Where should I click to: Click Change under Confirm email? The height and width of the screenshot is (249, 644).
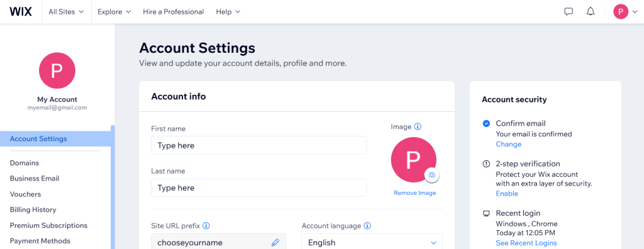(508, 144)
